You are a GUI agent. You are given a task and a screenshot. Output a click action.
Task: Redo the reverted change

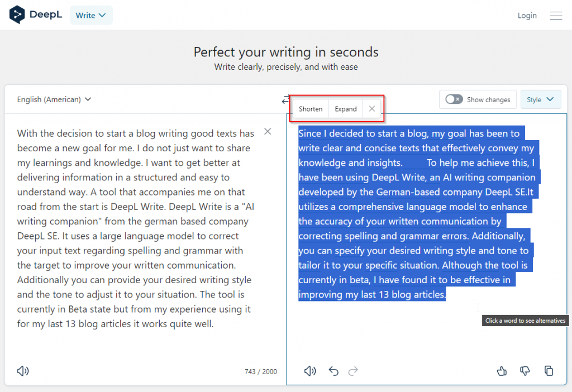point(353,371)
